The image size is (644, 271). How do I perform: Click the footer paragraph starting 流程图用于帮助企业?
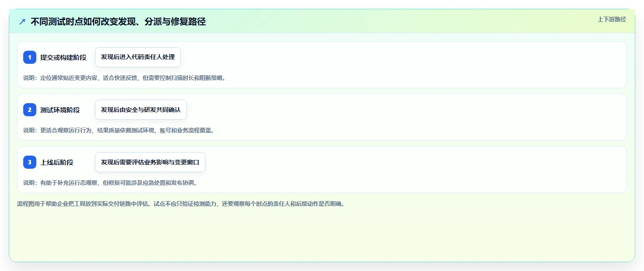click(x=181, y=204)
